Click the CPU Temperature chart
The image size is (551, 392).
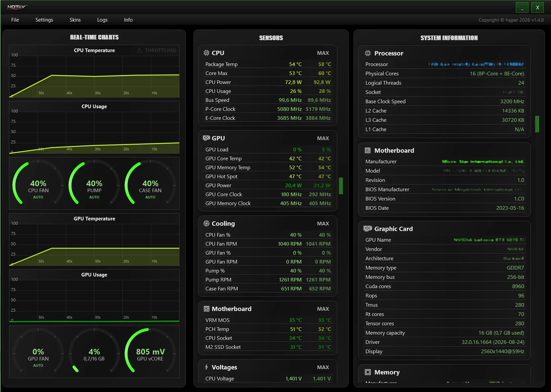[94, 71]
